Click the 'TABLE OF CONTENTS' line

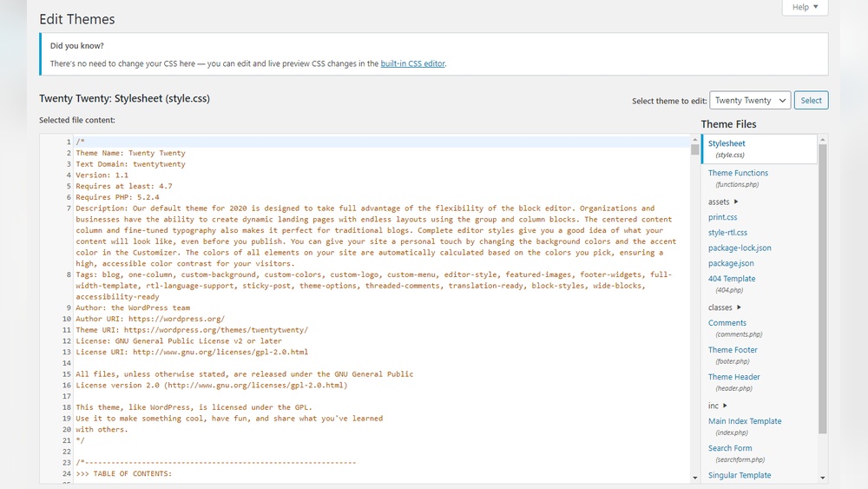click(x=124, y=474)
